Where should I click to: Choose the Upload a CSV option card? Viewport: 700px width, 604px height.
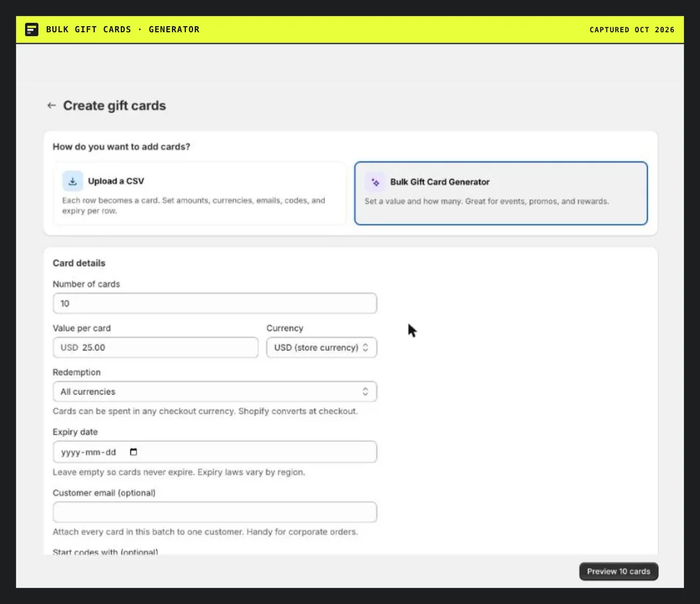click(x=200, y=194)
